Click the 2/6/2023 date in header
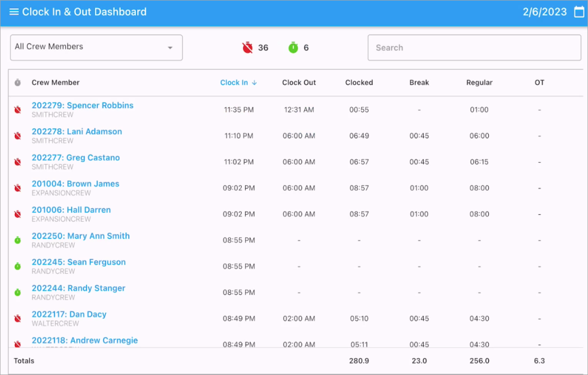Screen dimensions: 588x375 click(545, 12)
